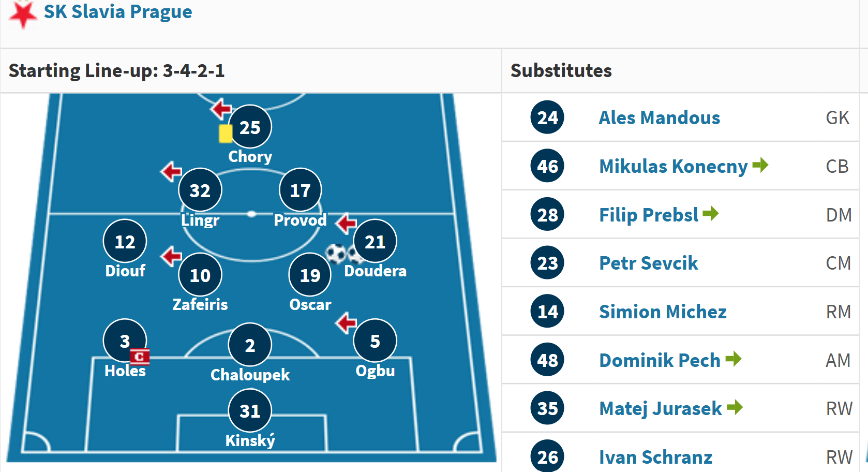This screenshot has height=472, width=868.
Task: Open Ales Mandous player profile
Action: point(659,117)
